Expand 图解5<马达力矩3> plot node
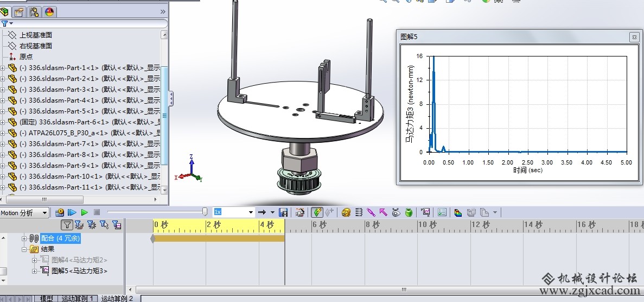Image resolution: width=644 pixels, height=302 pixels. click(35, 271)
